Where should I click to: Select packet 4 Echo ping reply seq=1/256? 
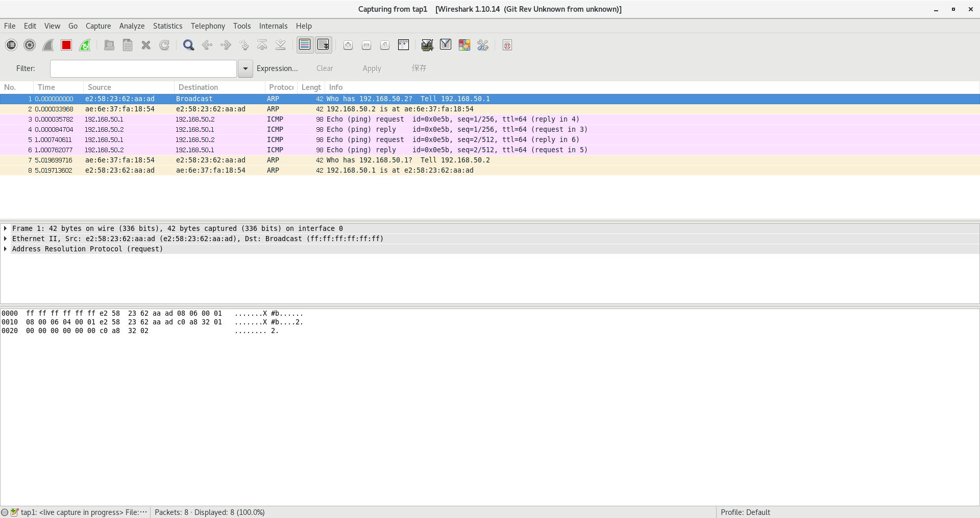point(489,129)
